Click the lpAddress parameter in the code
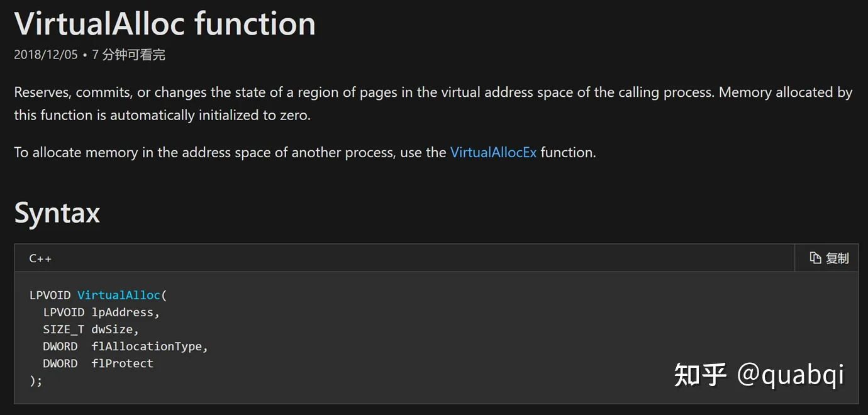This screenshot has width=868, height=415. [125, 312]
